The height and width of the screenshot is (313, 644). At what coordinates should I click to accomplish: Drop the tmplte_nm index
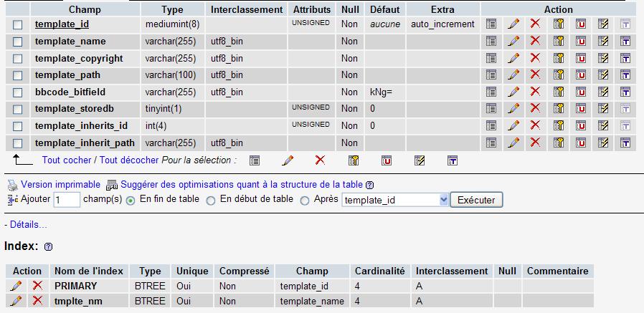pos(37,301)
